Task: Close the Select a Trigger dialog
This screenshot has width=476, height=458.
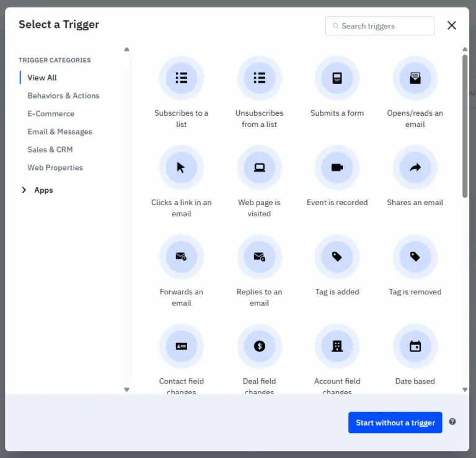Action: click(x=452, y=25)
